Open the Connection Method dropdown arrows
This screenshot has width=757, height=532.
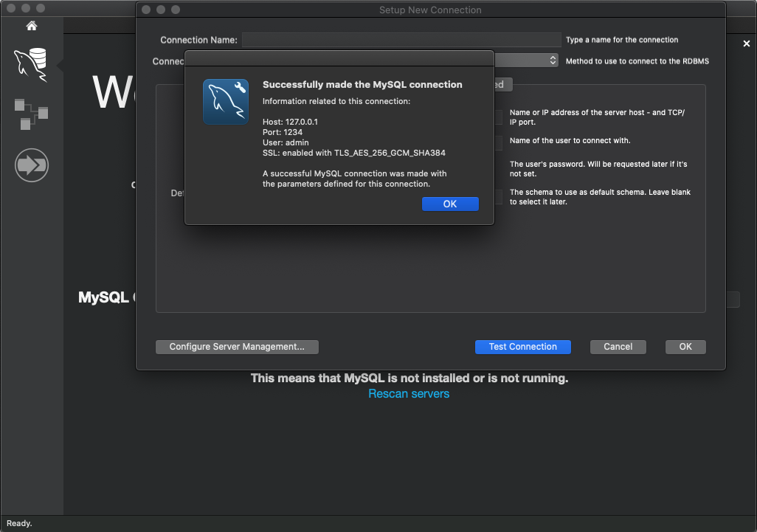coord(553,61)
